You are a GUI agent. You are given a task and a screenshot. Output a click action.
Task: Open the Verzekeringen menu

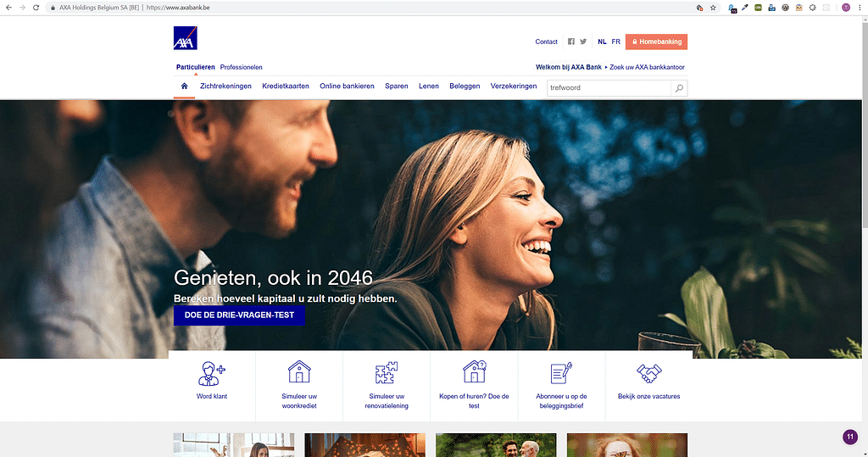click(x=514, y=86)
